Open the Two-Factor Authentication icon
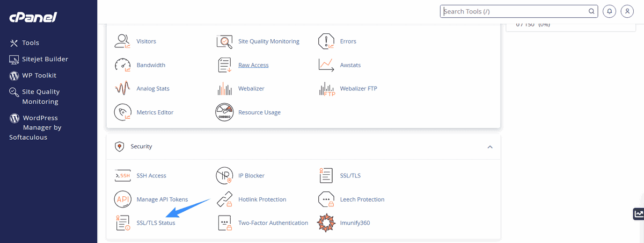This screenshot has width=644, height=243. pos(224,223)
